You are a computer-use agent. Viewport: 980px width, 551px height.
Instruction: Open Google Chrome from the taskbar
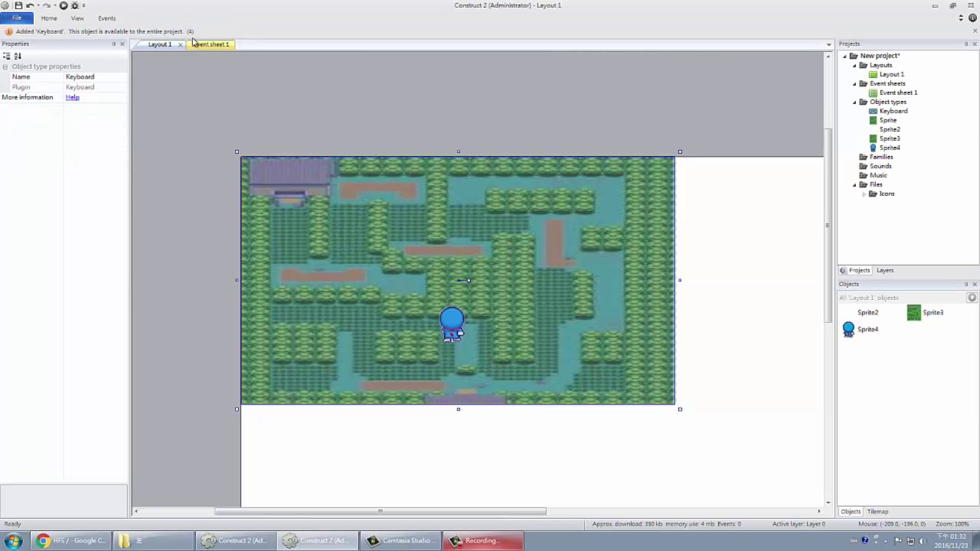tap(70, 541)
